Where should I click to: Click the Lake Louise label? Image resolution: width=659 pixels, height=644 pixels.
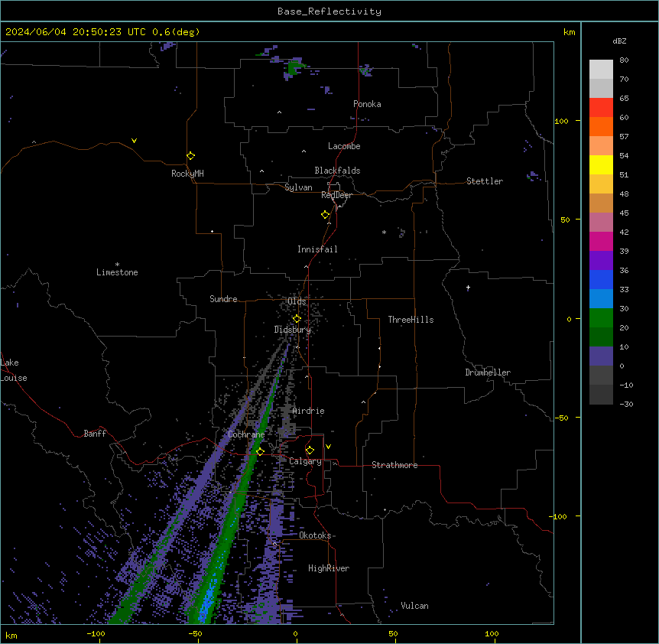point(14,370)
